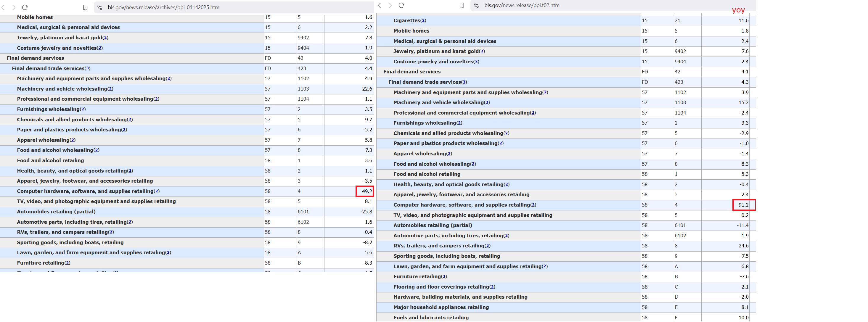Viewport: 868px width, 322px height.
Task: Open site info icon beside ppi.t02.htm URL
Action: coord(476,5)
